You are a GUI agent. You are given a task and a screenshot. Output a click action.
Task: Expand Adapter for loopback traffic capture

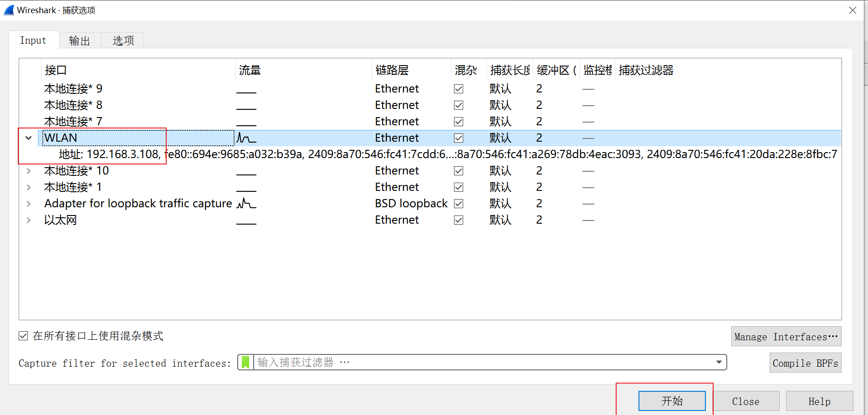(29, 204)
